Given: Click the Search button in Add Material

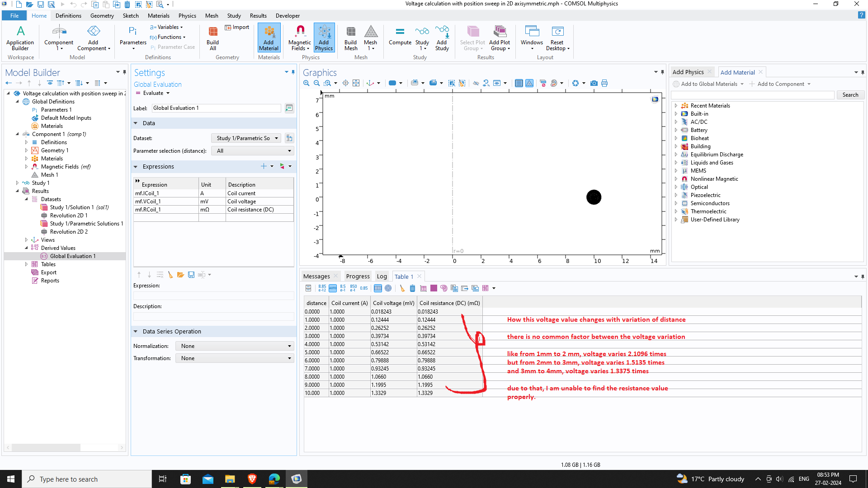Looking at the screenshot, I should 850,95.
